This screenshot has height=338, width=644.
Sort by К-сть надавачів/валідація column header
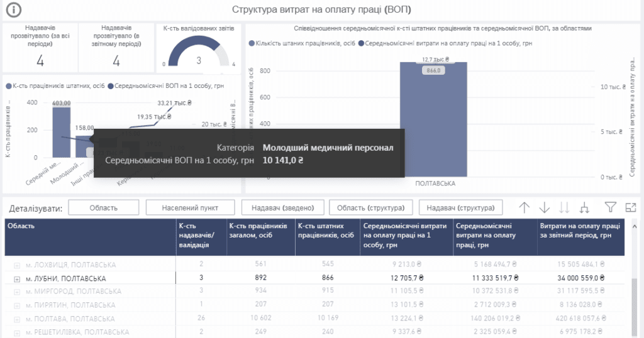[x=201, y=237]
